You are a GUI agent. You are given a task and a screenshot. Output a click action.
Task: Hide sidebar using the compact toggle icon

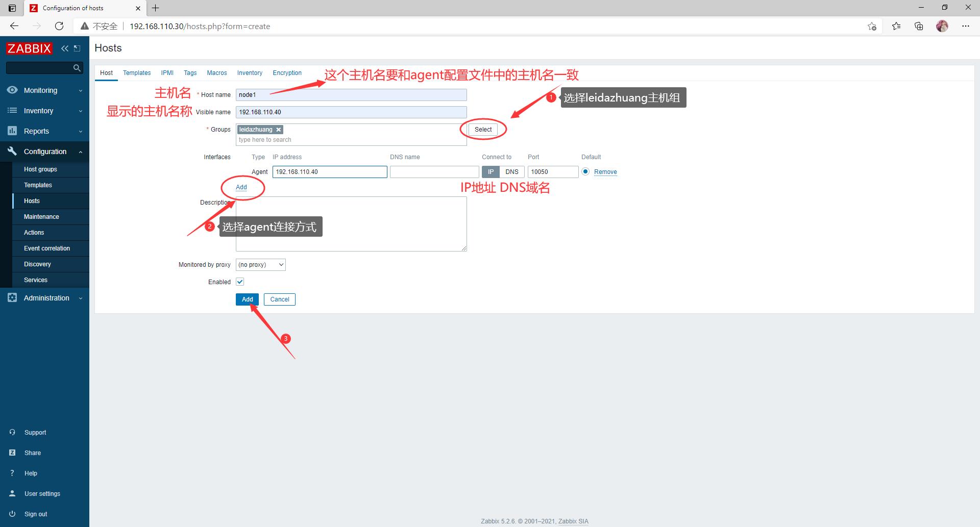pos(77,48)
